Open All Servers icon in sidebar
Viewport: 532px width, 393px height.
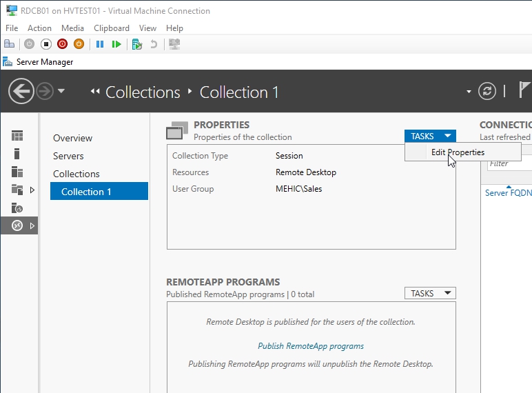pos(17,172)
